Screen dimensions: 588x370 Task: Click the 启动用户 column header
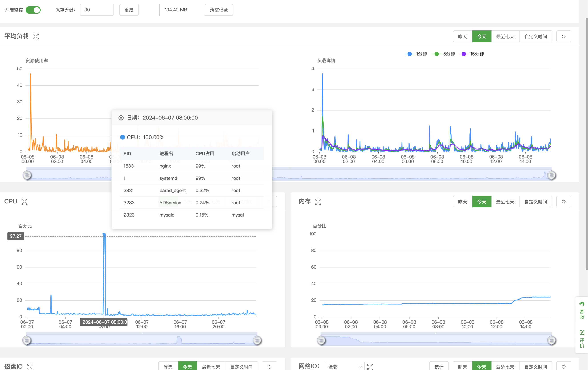coord(240,153)
